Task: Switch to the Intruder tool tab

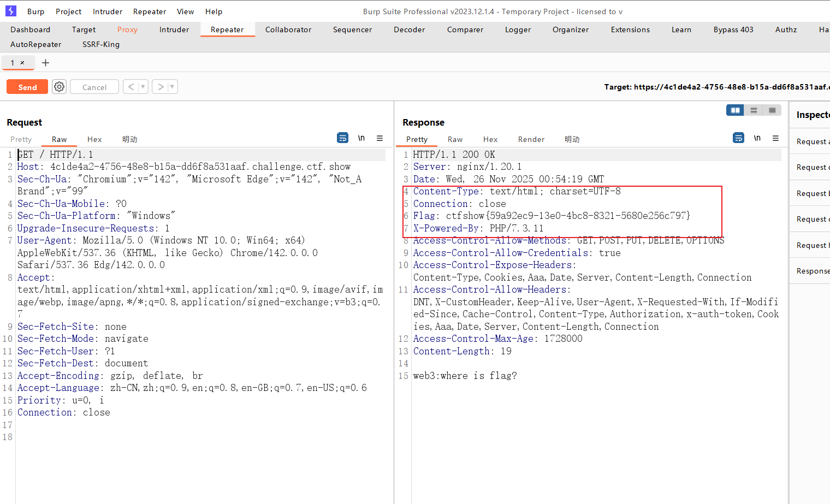Action: (174, 29)
